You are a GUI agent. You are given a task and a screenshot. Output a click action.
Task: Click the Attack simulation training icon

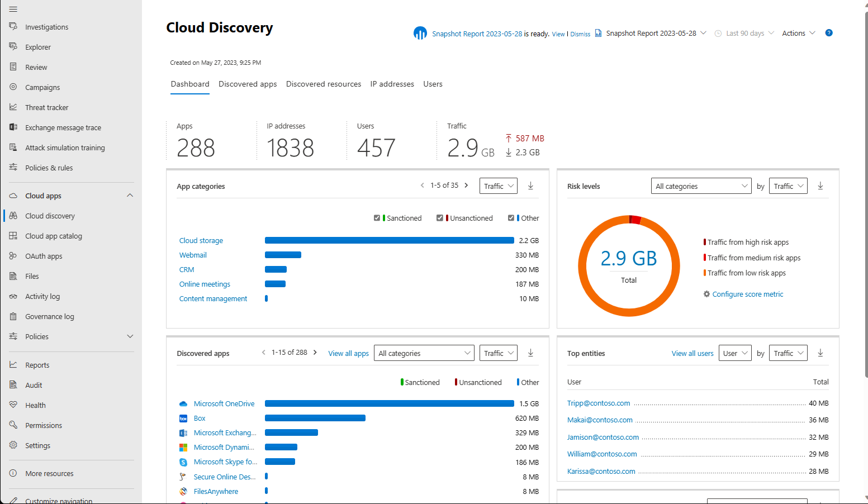13,147
